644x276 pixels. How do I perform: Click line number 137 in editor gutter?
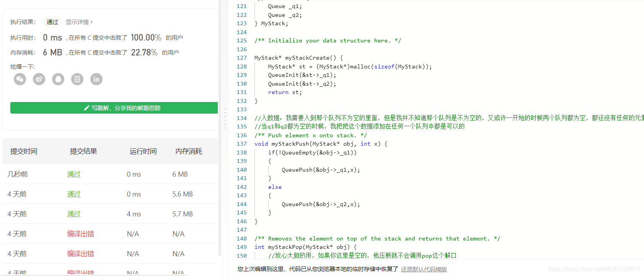pyautogui.click(x=241, y=144)
